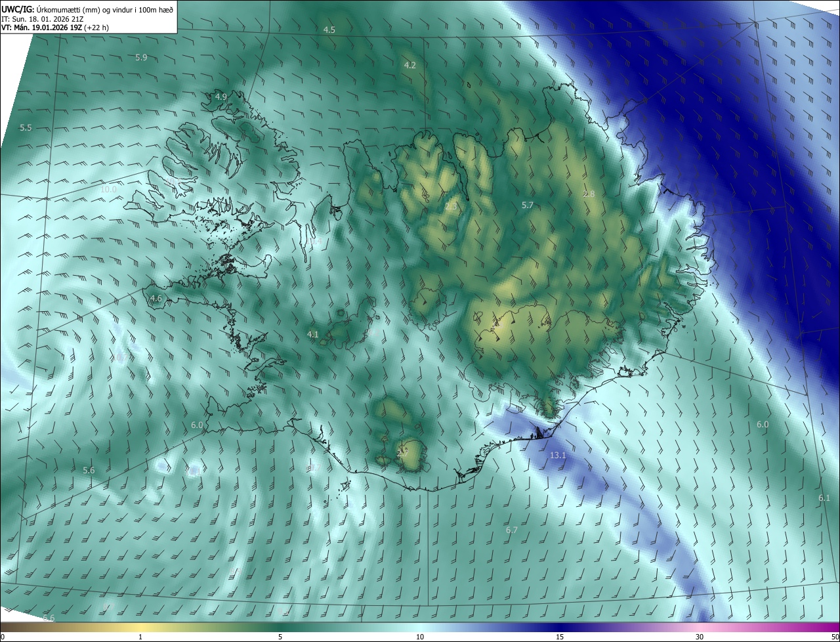Click the initial time line 'IT: Sun. 18. 01. 2026 21Z'
Screen dimensions: 840x642
42,19
